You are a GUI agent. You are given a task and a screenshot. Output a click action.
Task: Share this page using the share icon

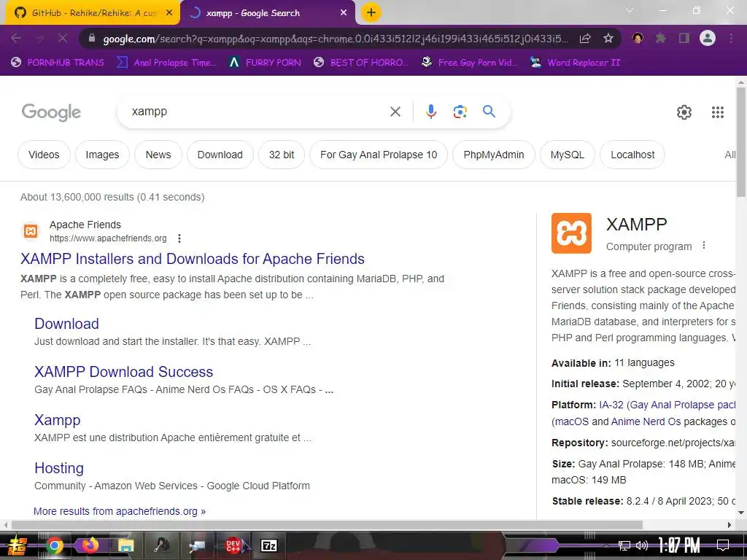coord(585,38)
